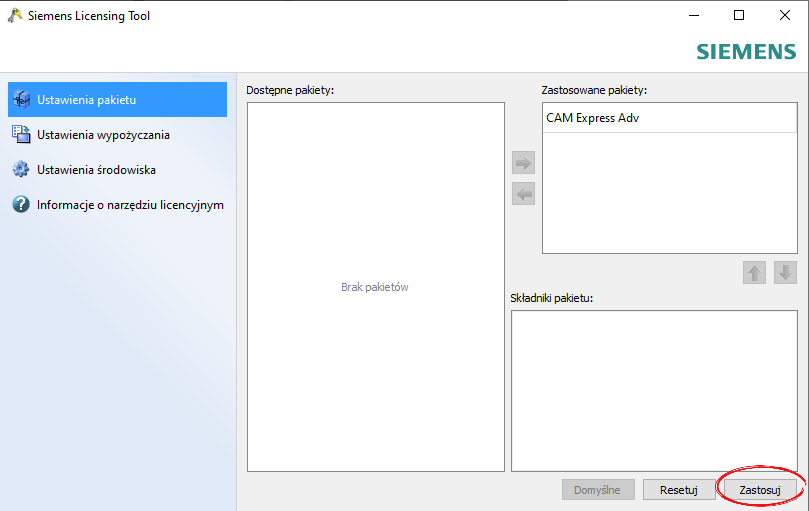This screenshot has width=809, height=511.
Task: Click the Domyślne button
Action: pyautogui.click(x=597, y=490)
